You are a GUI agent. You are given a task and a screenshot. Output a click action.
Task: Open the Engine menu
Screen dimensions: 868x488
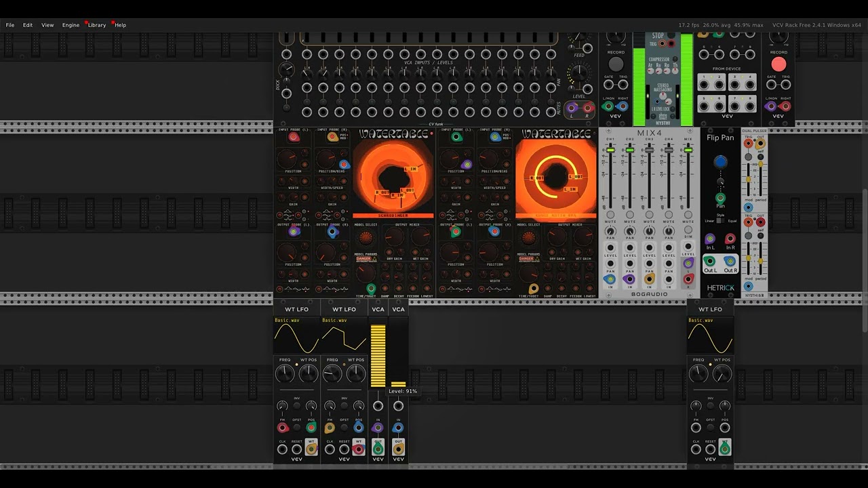pos(71,25)
